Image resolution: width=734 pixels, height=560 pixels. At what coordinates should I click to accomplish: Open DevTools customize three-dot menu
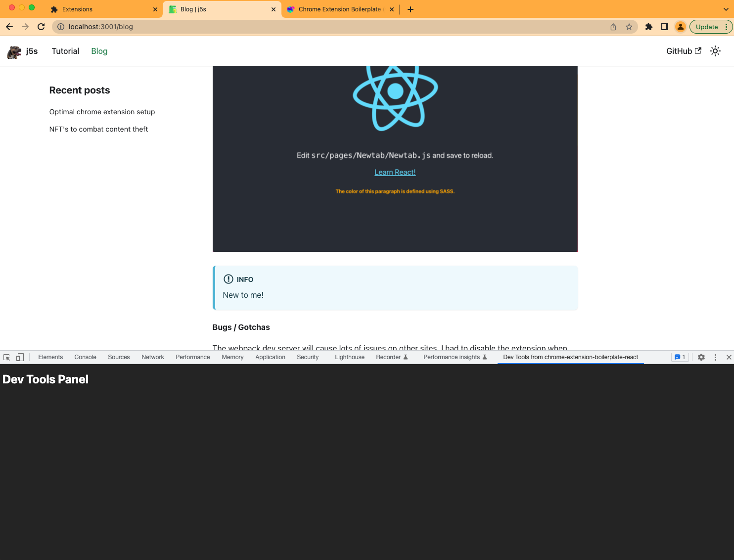coord(715,357)
